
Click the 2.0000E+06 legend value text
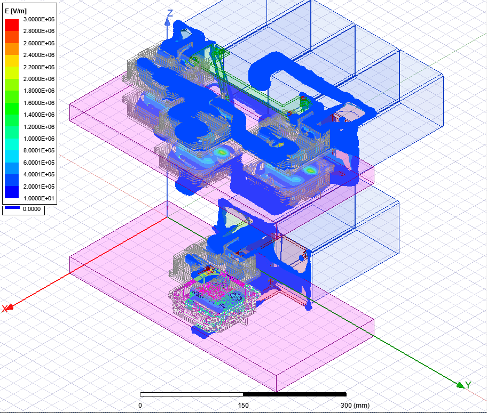pos(39,79)
